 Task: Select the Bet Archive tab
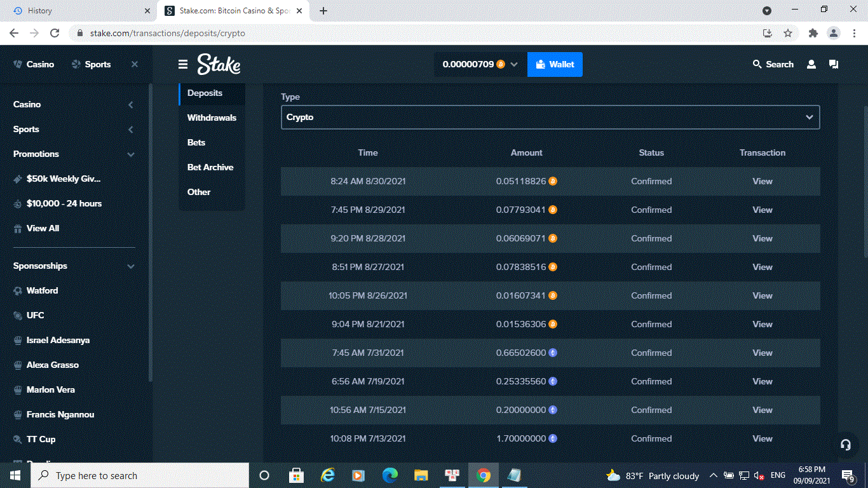(210, 168)
